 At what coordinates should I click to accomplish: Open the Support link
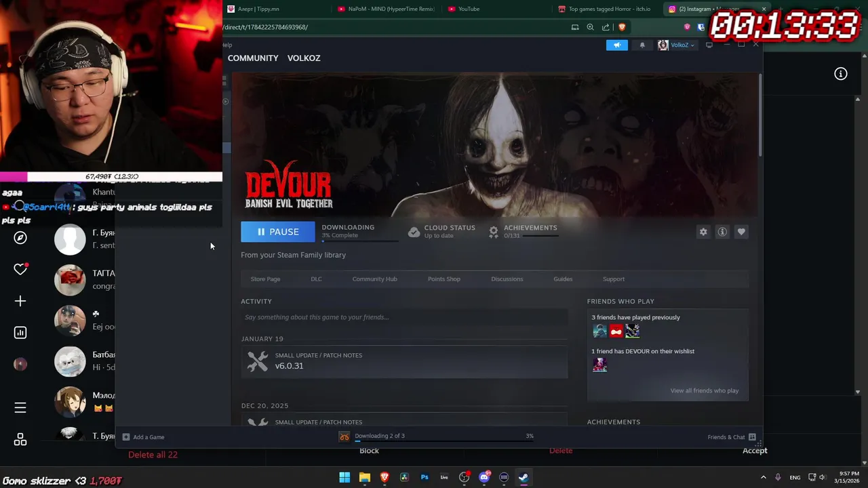point(614,279)
